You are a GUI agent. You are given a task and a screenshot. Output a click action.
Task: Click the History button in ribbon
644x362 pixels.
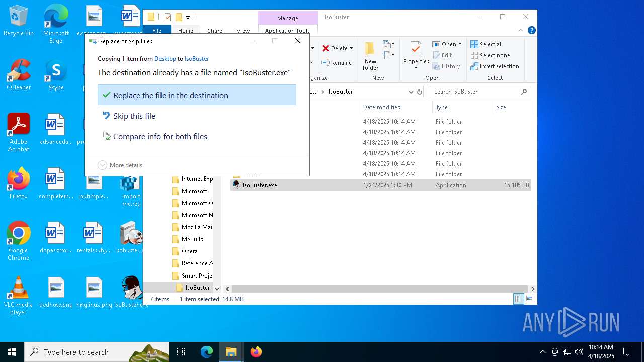pos(446,66)
